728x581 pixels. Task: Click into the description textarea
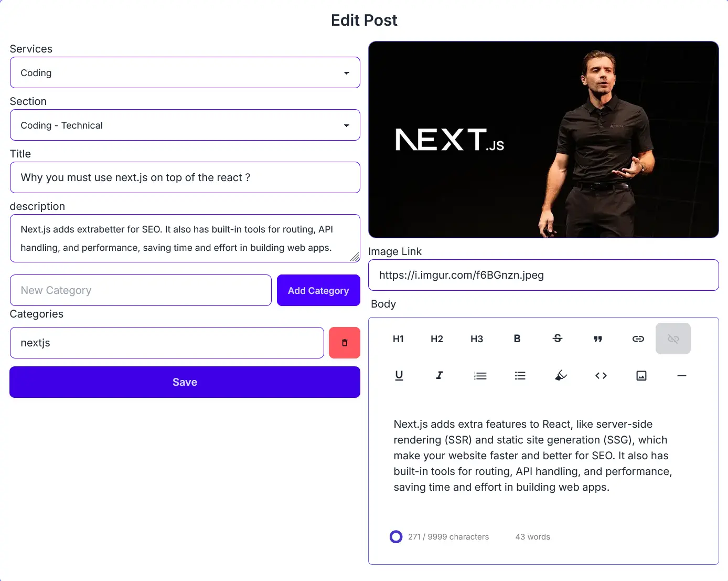[185, 238]
